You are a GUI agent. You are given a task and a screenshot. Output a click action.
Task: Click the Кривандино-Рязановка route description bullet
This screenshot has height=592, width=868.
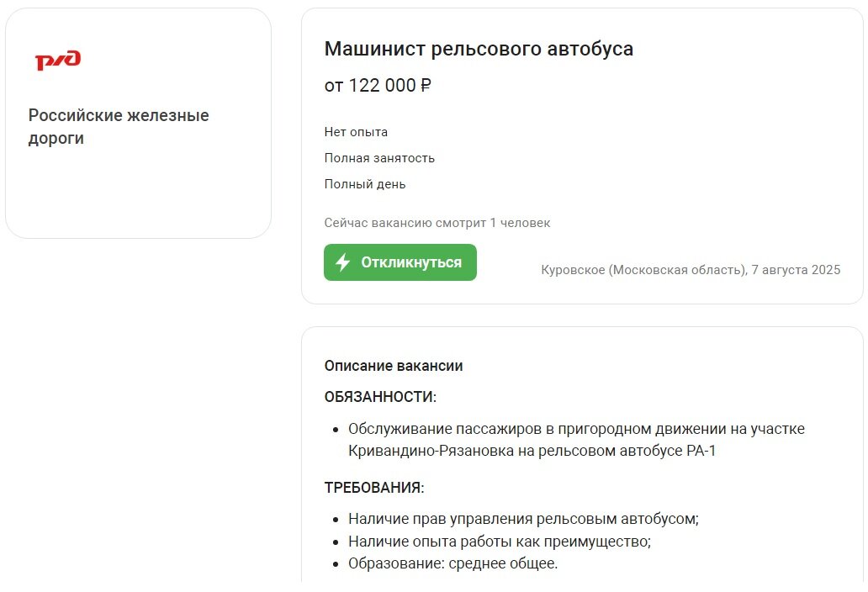tap(576, 440)
